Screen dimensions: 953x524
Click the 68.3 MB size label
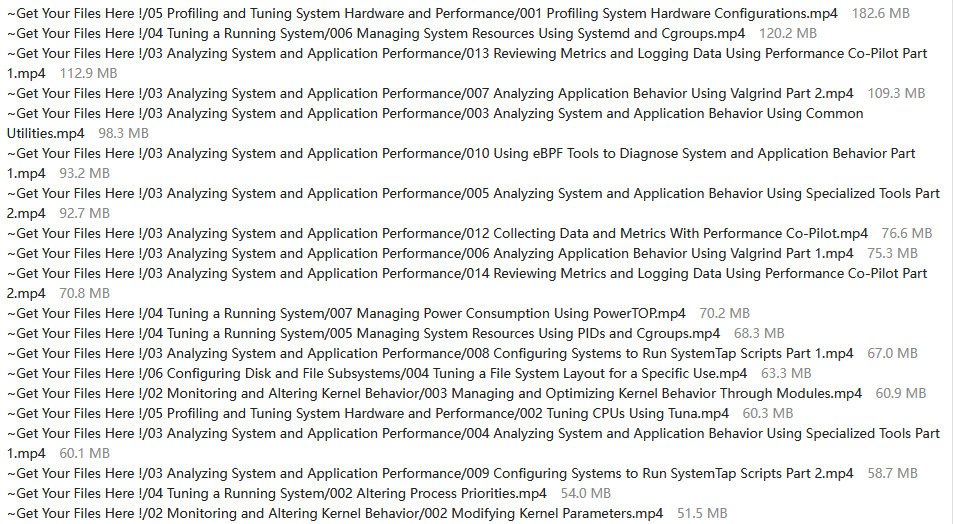tap(759, 334)
